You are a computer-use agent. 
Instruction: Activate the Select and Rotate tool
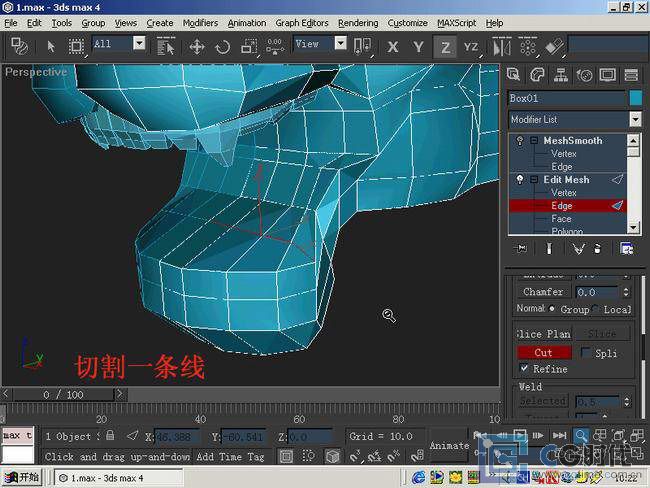223,46
